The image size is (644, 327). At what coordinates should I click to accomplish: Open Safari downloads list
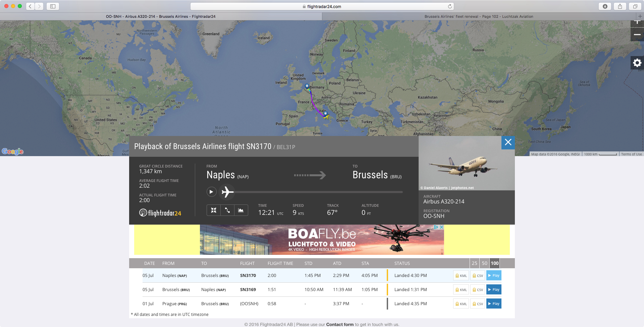[x=605, y=6]
